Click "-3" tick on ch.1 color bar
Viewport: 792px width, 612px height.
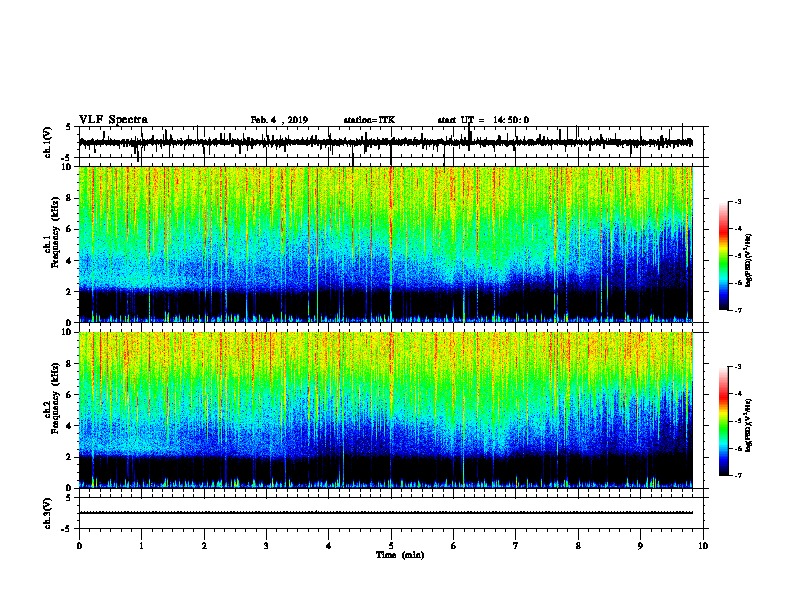tap(738, 202)
